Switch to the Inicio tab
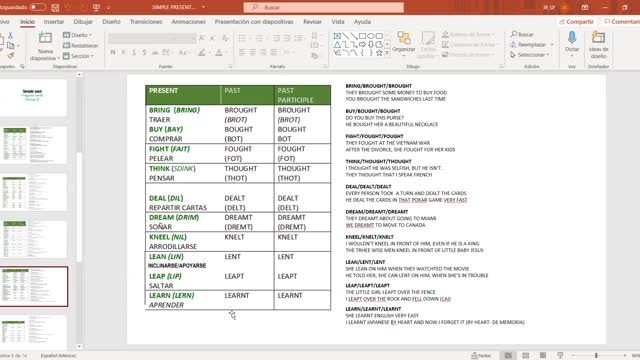Screen dimensions: 640x360 tap(27, 22)
